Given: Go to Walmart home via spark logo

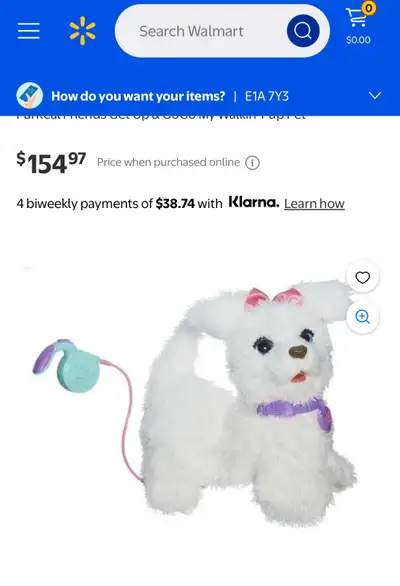Looking at the screenshot, I should coord(83,31).
